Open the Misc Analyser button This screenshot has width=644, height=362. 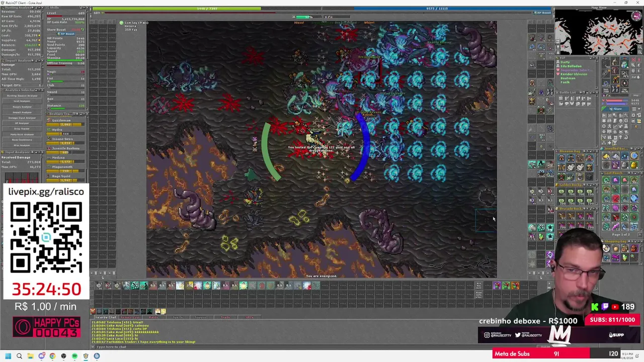(22, 145)
